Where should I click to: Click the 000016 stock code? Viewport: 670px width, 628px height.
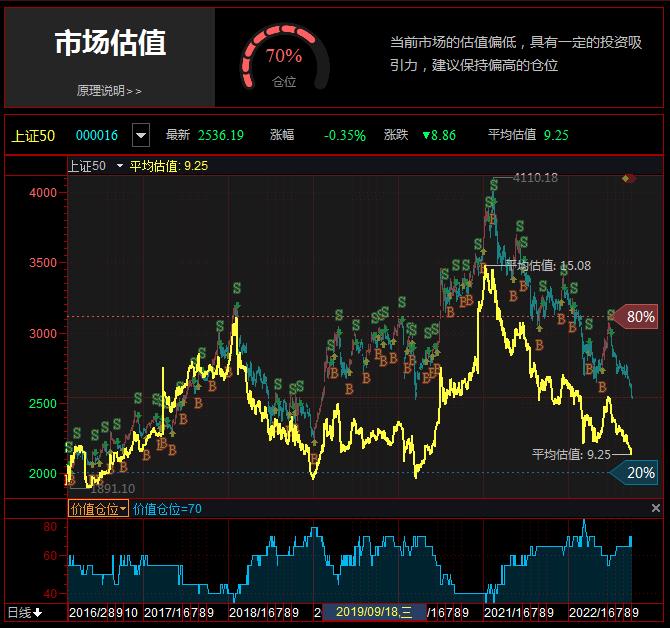(97, 135)
